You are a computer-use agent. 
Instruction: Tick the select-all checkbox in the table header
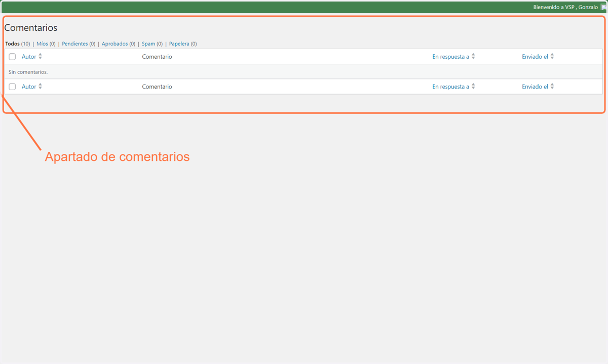point(12,57)
